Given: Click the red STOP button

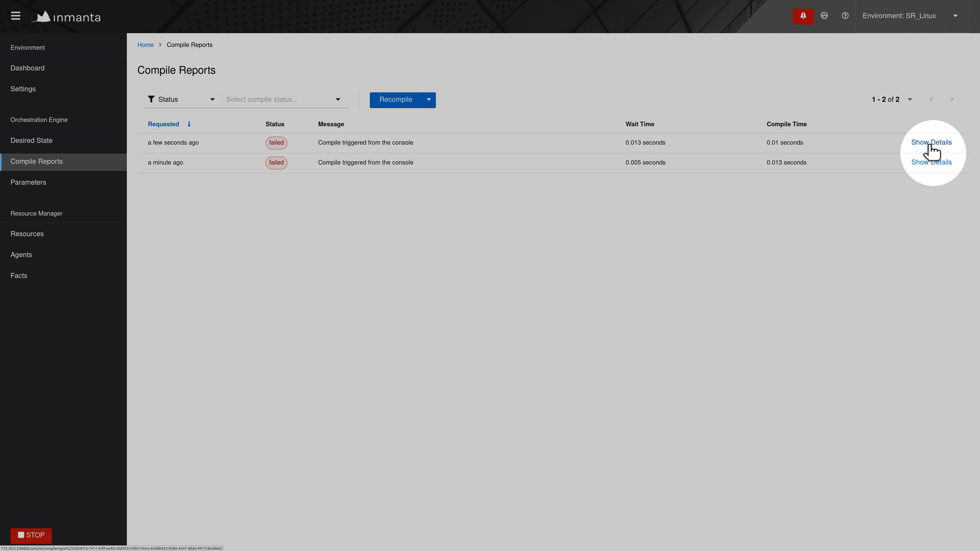Looking at the screenshot, I should 31,535.
